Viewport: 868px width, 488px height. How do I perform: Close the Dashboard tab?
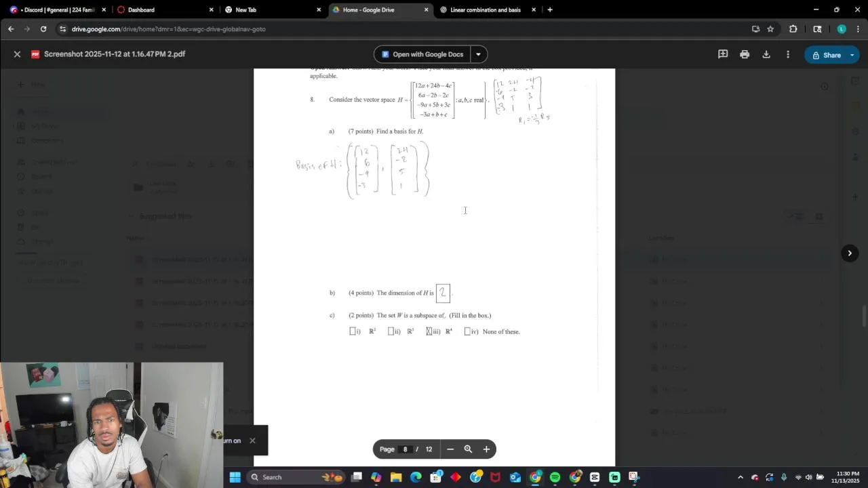click(211, 9)
